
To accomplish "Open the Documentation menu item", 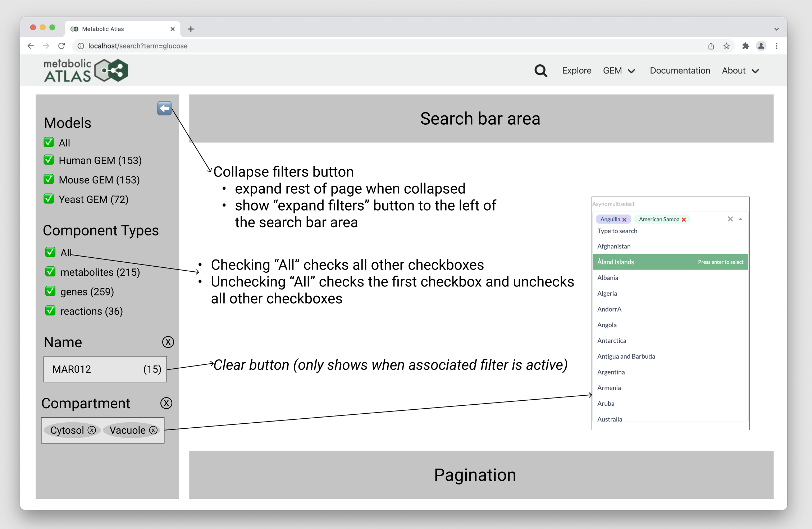I will [x=680, y=70].
